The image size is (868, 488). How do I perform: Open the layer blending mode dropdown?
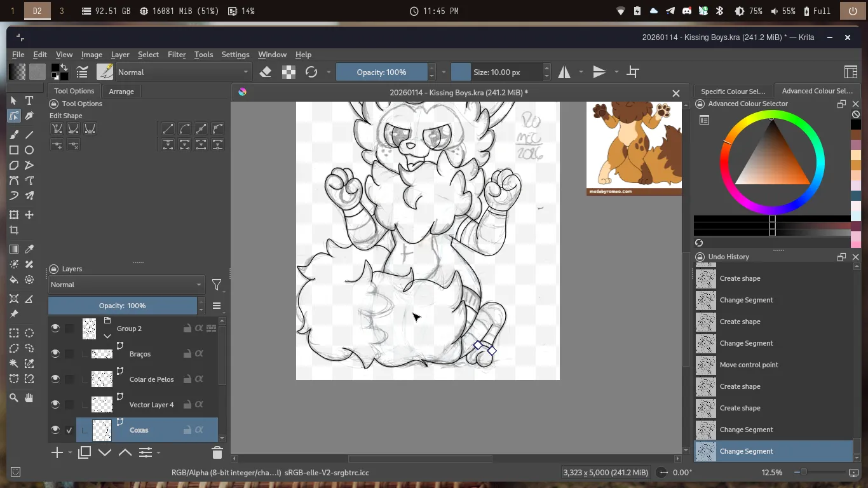click(x=126, y=285)
